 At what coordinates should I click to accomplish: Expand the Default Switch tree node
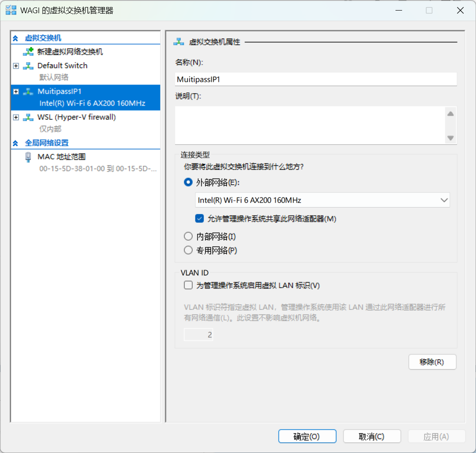16,66
